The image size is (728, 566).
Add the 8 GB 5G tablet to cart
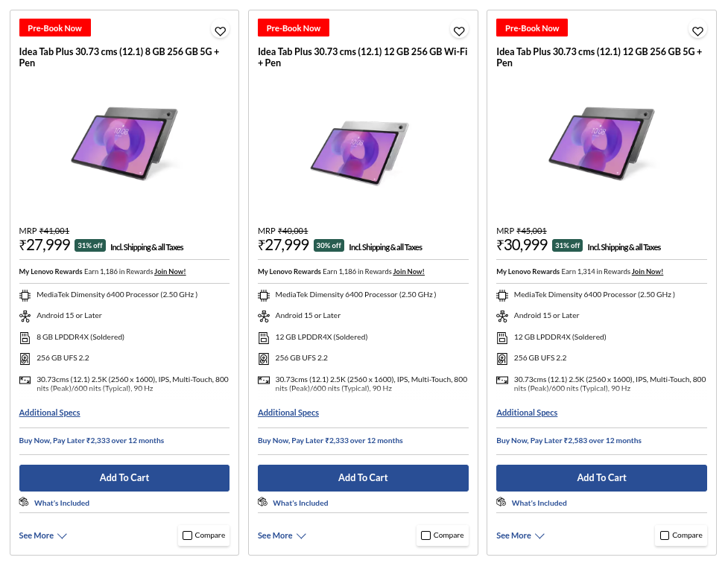click(x=124, y=478)
